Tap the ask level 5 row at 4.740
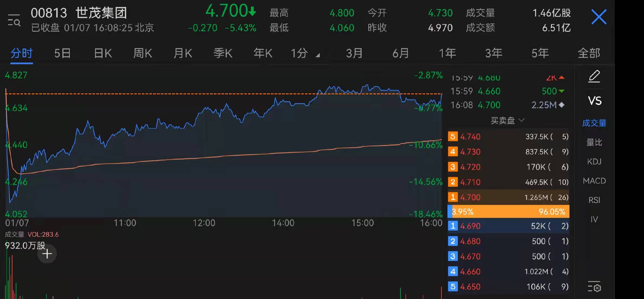This screenshot has height=299, width=644. tap(508, 137)
